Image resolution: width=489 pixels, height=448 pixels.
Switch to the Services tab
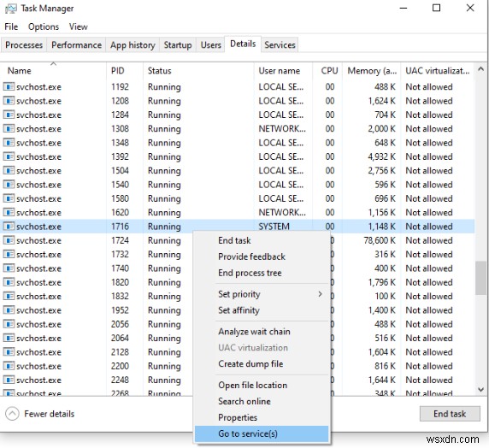tap(280, 45)
